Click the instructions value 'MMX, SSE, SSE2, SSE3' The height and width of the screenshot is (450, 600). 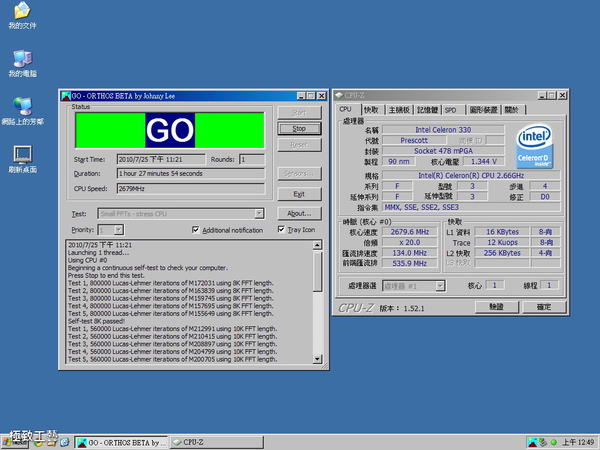coord(471,207)
